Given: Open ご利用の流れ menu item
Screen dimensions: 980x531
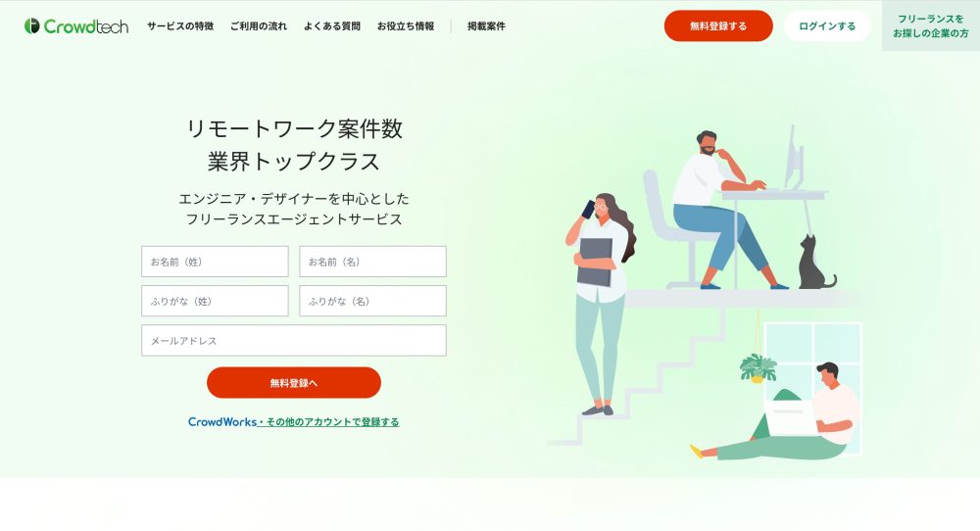Looking at the screenshot, I should click(258, 26).
